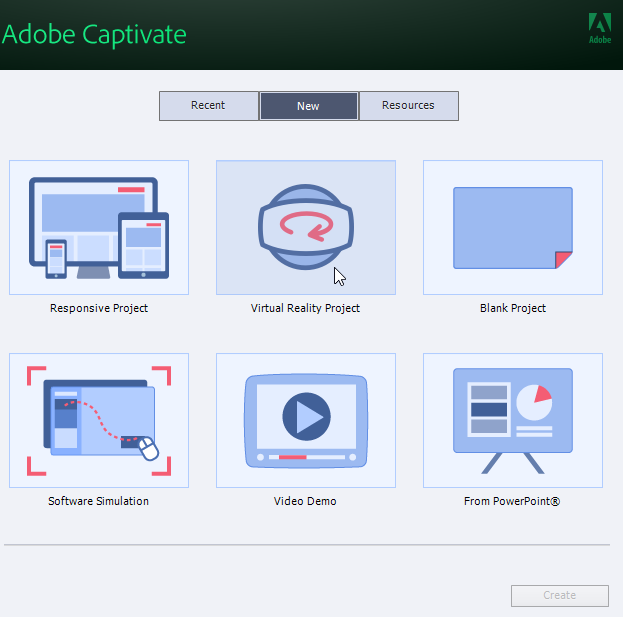
Task: Switch to the Recent tab
Action: [209, 106]
